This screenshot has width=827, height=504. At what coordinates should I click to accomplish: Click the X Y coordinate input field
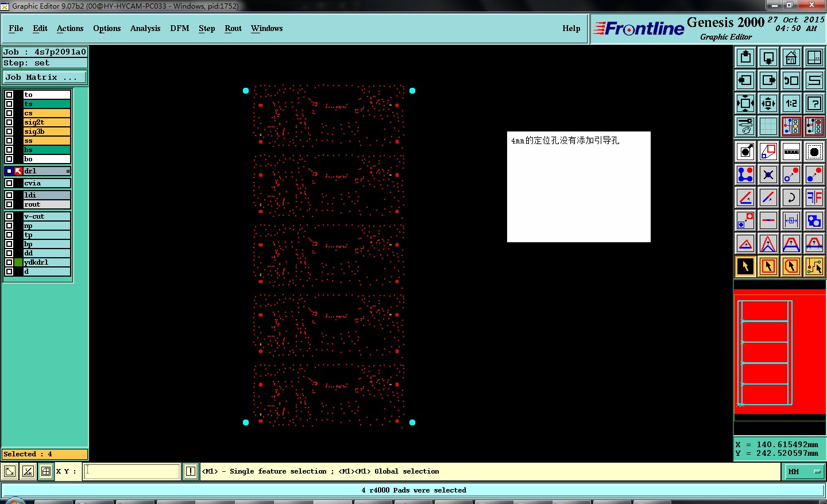pos(133,471)
